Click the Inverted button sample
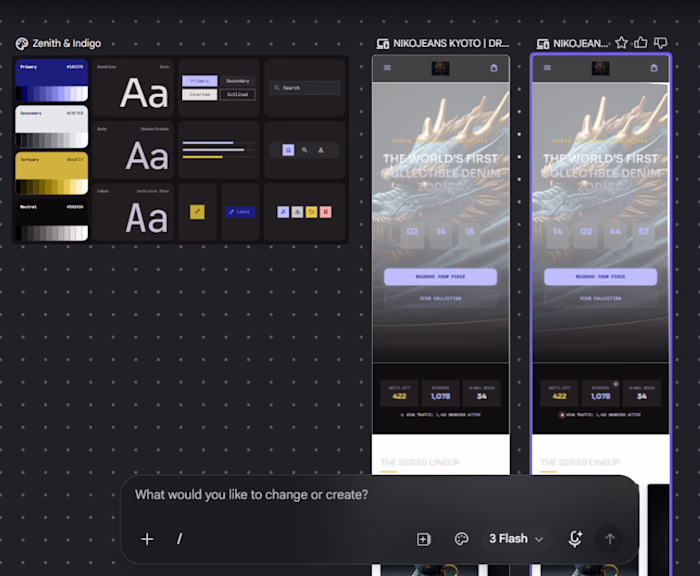This screenshot has width=700, height=576. click(200, 94)
